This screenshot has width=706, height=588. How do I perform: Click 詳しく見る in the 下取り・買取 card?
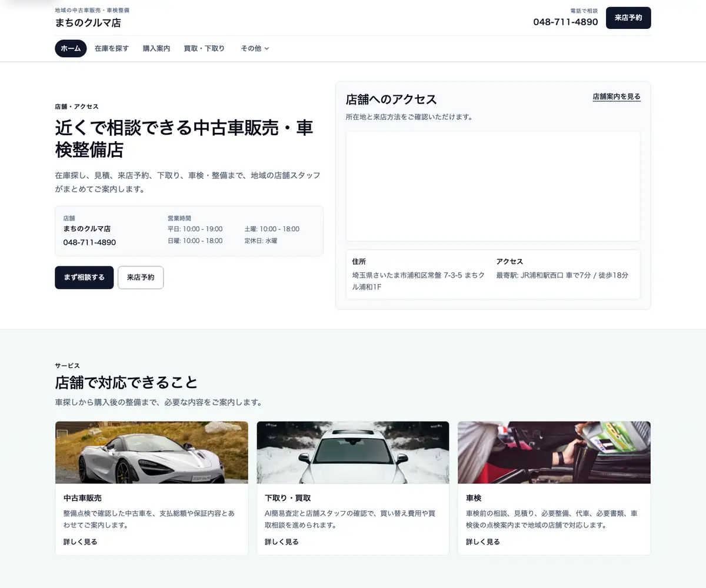tap(281, 542)
